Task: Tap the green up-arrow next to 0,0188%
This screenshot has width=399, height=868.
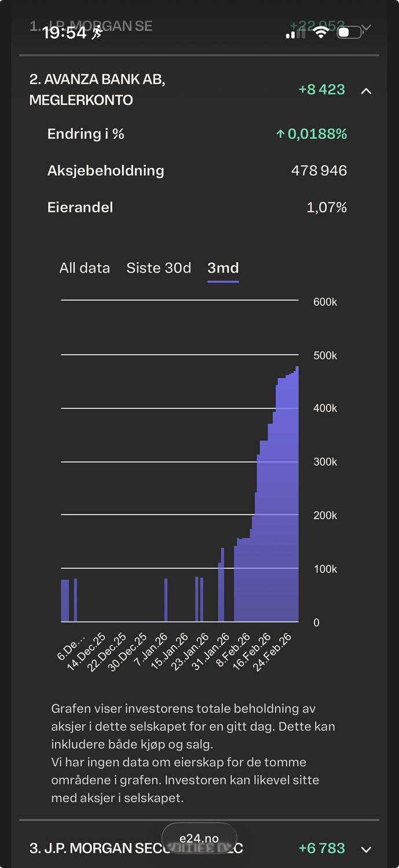Action: [x=280, y=134]
